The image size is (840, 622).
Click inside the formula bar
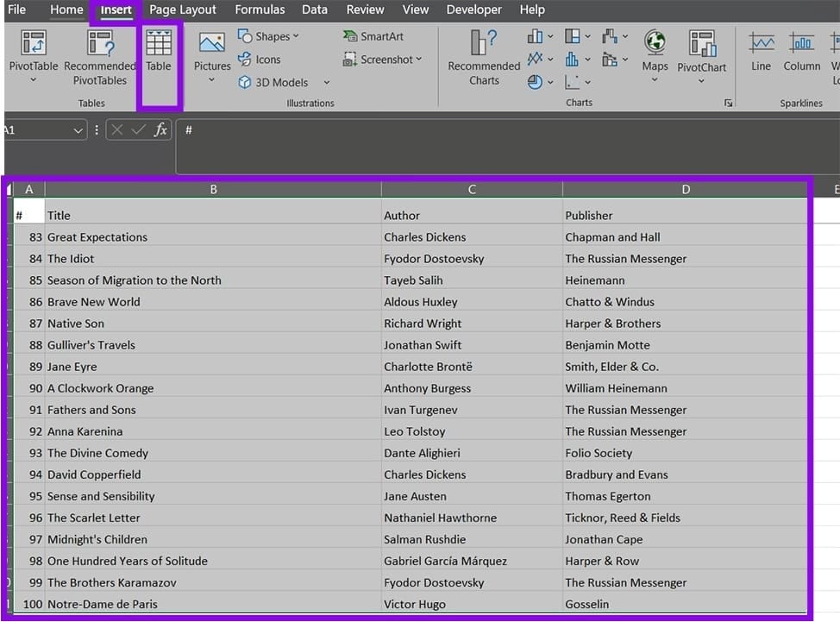(509, 146)
